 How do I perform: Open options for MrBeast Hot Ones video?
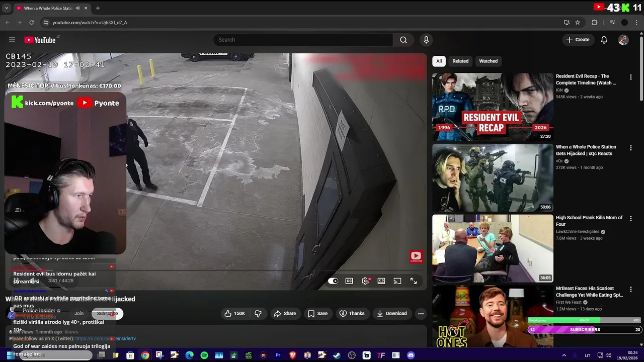point(631,289)
